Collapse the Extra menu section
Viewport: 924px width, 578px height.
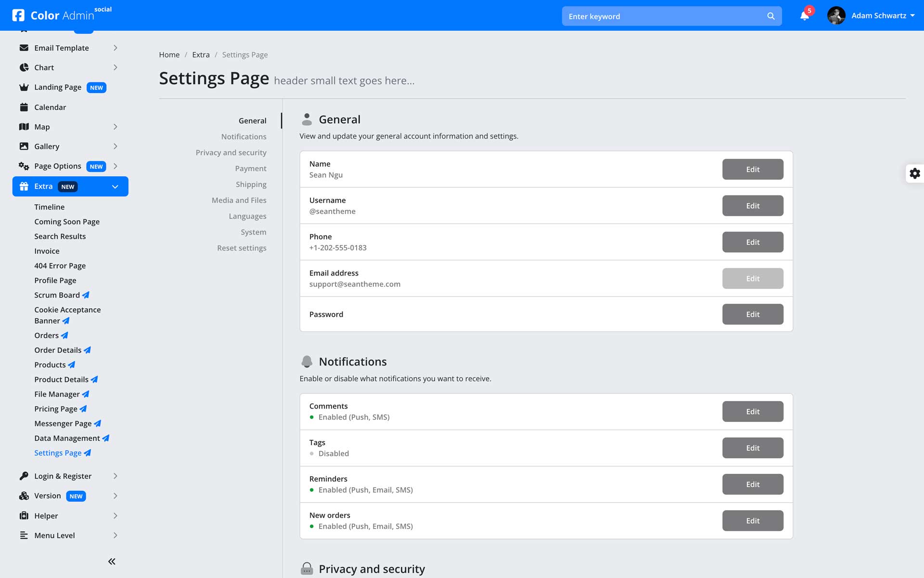click(x=115, y=186)
